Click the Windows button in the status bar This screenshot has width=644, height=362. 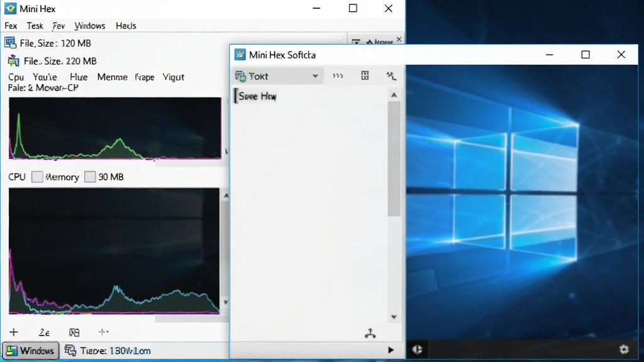pyautogui.click(x=30, y=351)
